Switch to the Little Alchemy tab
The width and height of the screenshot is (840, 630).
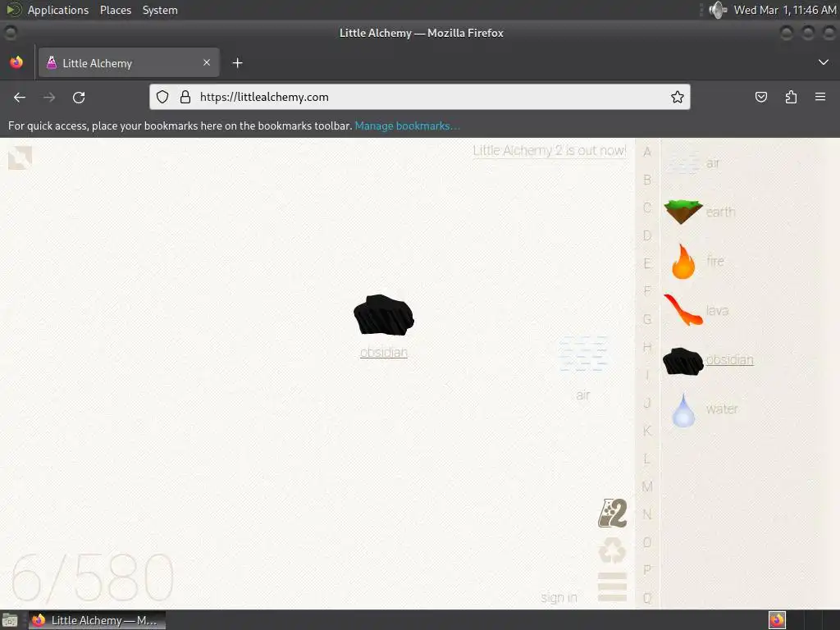(129, 62)
